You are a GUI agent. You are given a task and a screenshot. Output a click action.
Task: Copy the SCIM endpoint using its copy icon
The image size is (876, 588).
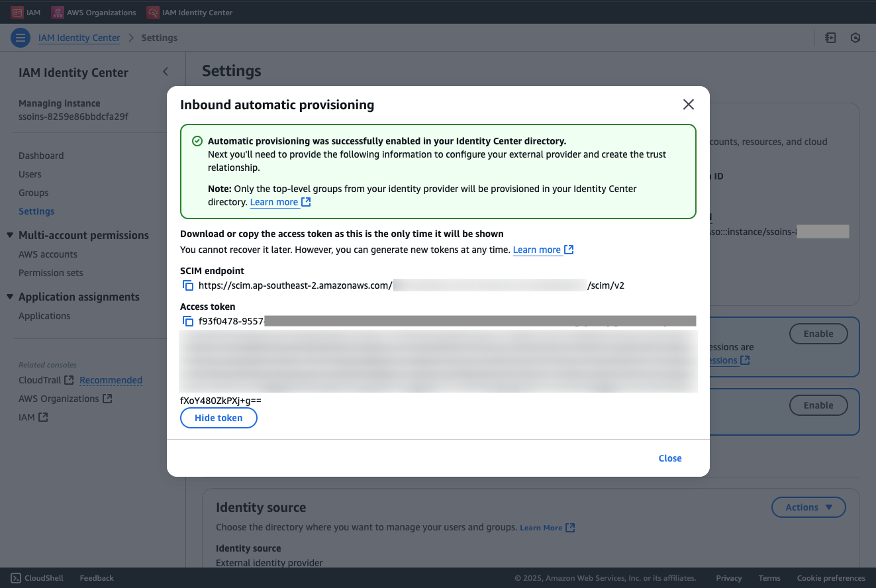pyautogui.click(x=188, y=285)
